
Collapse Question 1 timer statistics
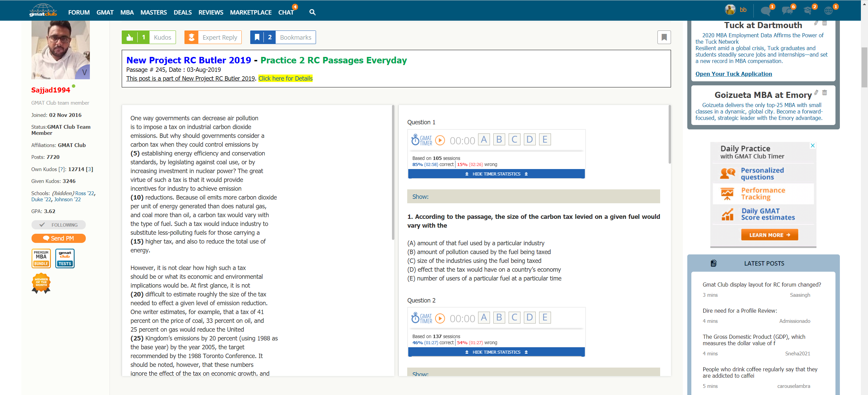pos(496,174)
